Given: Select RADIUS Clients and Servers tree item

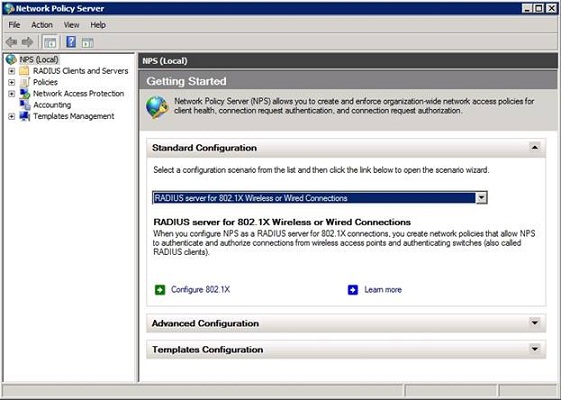Looking at the screenshot, I should [81, 71].
